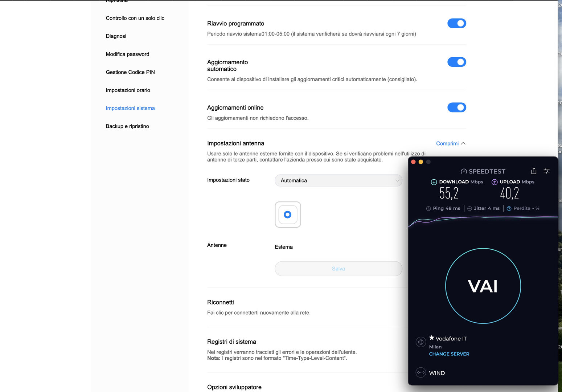
Task: Click the globe server icon
Action: [x=421, y=342]
